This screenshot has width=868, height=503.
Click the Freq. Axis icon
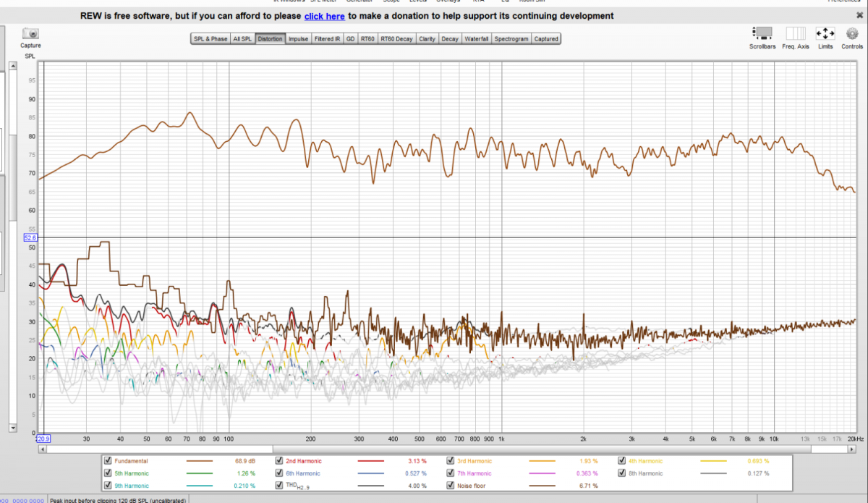pos(796,33)
